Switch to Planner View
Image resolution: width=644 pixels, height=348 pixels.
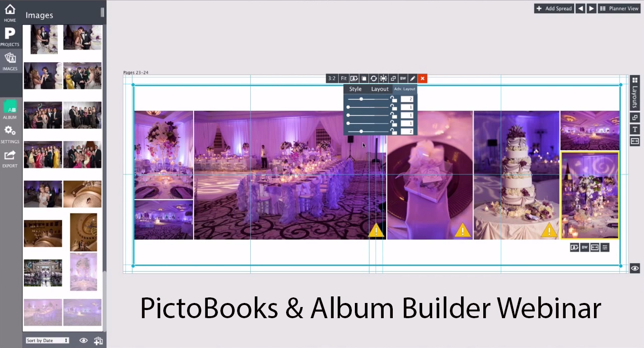619,9
